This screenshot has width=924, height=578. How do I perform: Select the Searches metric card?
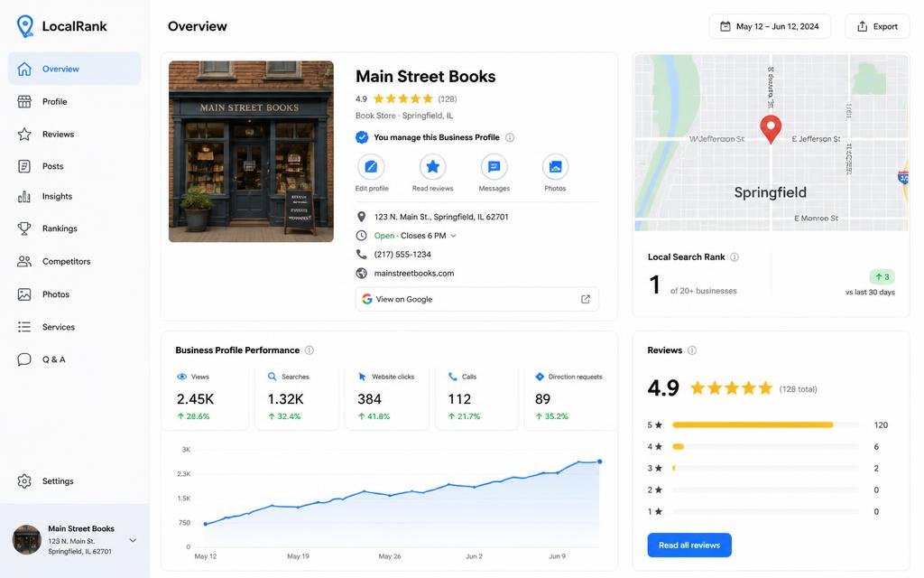[x=296, y=397]
